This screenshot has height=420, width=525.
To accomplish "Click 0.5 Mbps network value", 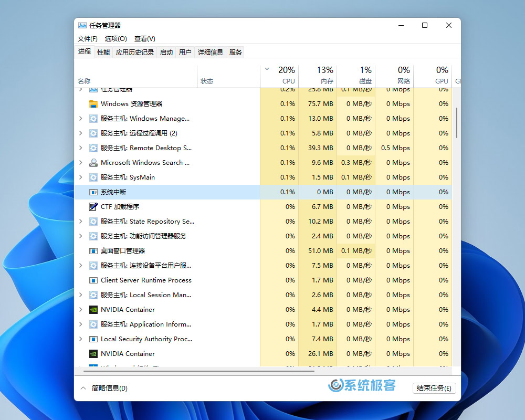I will pyautogui.click(x=395, y=148).
